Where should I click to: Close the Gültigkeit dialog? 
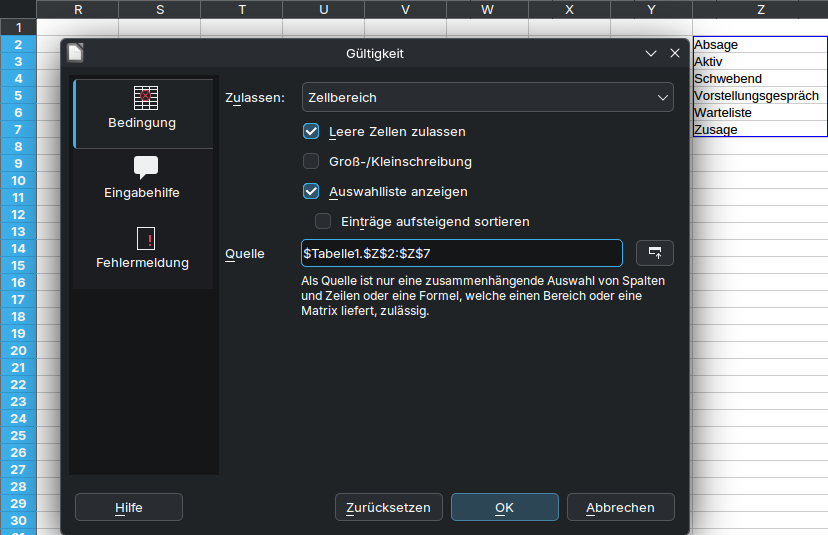(x=675, y=53)
